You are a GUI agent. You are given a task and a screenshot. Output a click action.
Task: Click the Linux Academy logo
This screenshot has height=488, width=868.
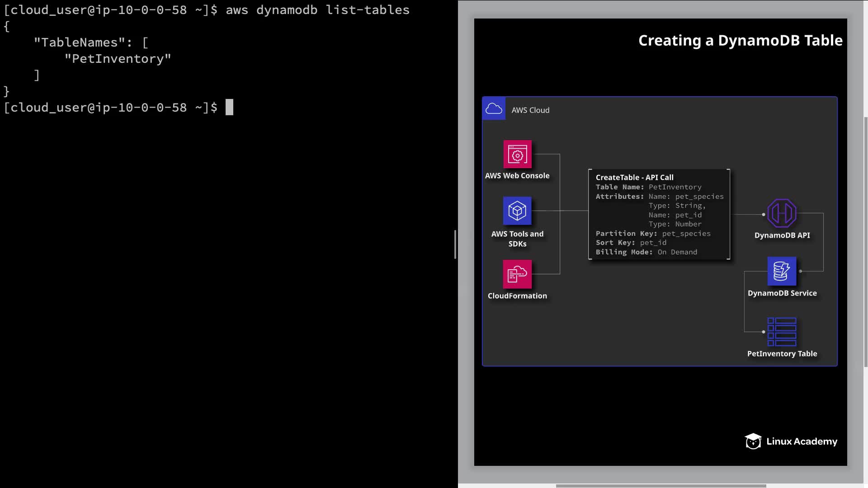[x=791, y=441]
